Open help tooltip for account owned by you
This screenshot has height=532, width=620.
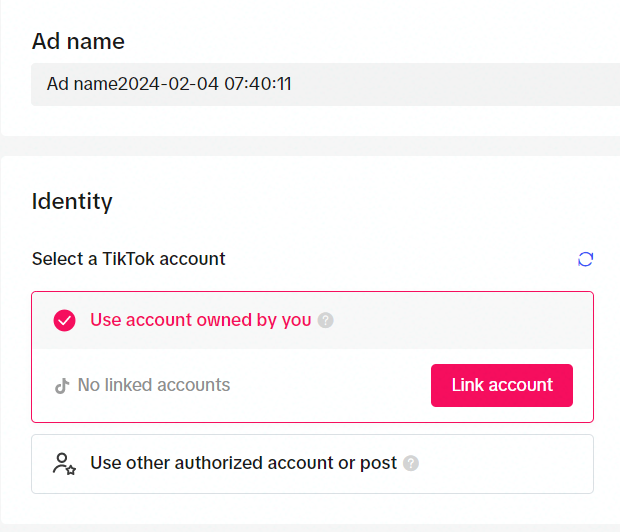(x=325, y=320)
